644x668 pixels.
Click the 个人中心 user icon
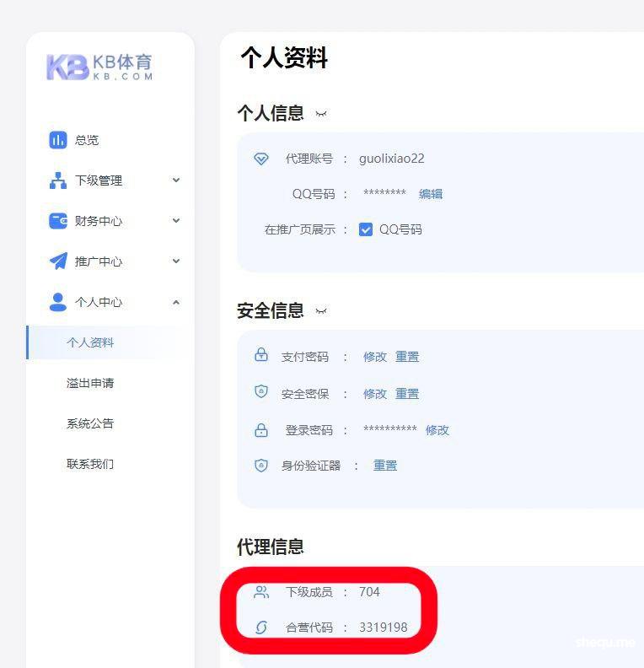[x=57, y=302]
